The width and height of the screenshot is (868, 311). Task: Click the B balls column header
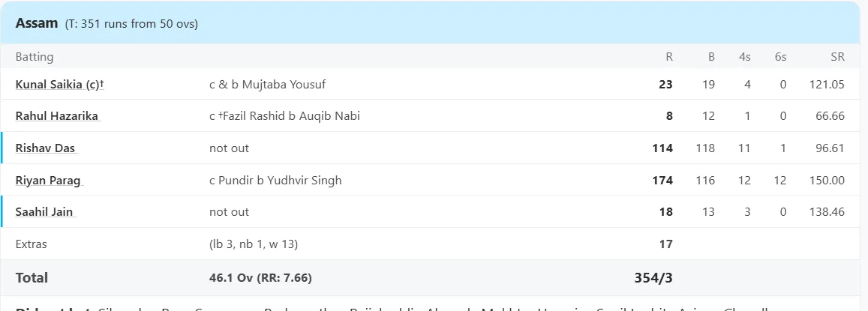pos(711,57)
